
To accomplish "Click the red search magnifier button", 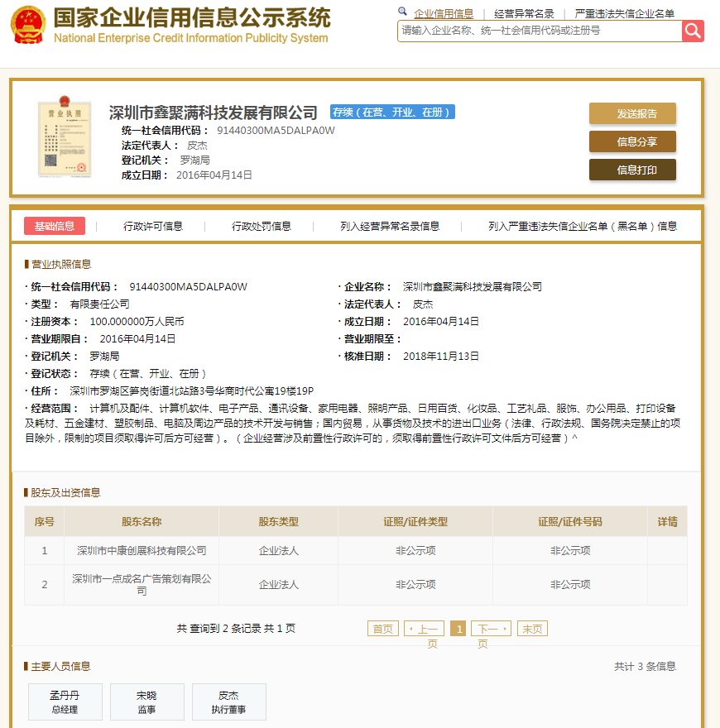I will pyautogui.click(x=693, y=31).
